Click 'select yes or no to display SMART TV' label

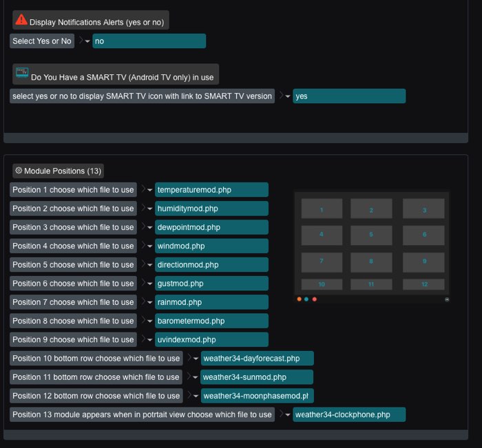tap(142, 96)
